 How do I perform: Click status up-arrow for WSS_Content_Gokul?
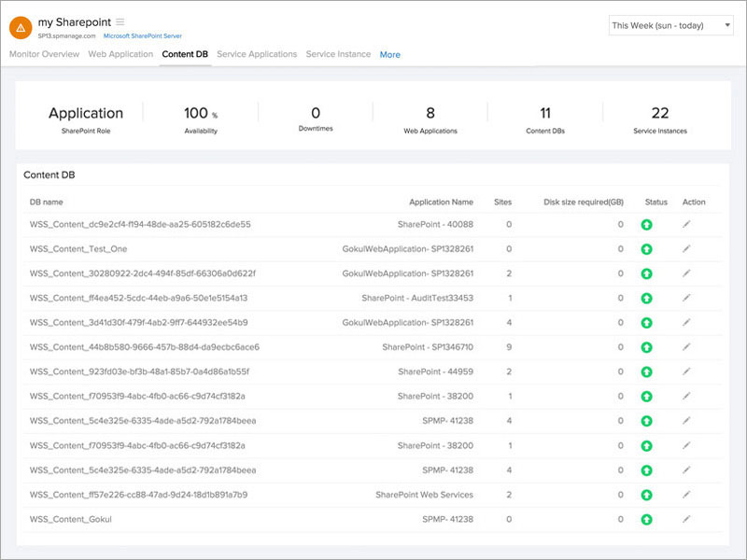tap(646, 519)
